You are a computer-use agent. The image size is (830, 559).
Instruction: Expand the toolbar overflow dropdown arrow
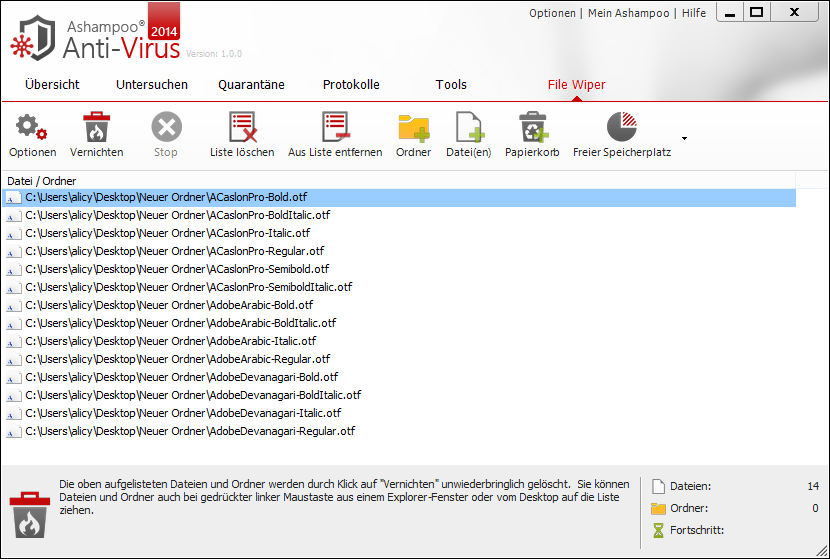[x=685, y=137]
